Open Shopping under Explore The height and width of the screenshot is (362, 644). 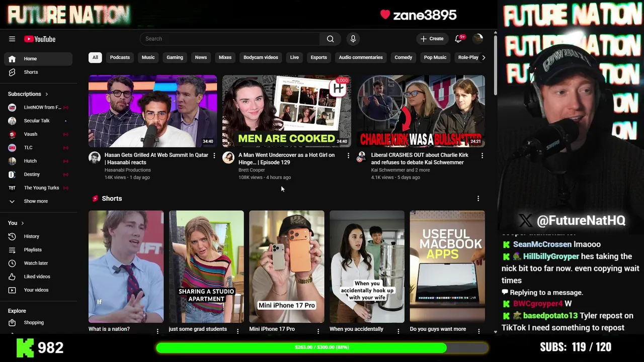pyautogui.click(x=38, y=322)
